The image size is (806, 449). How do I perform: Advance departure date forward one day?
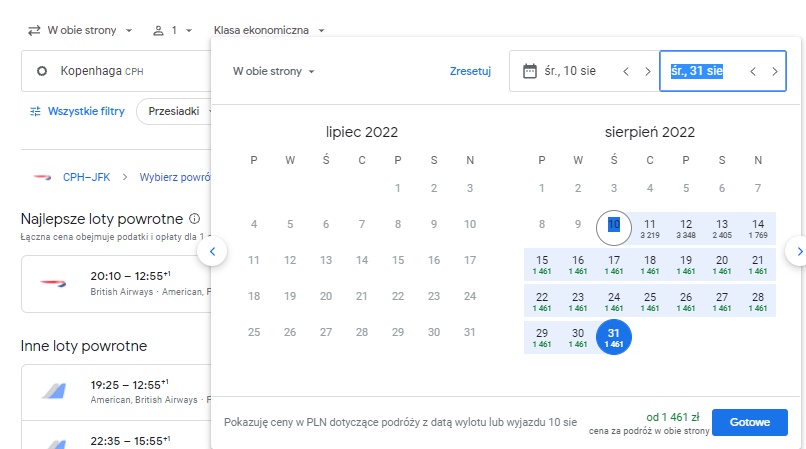[648, 71]
